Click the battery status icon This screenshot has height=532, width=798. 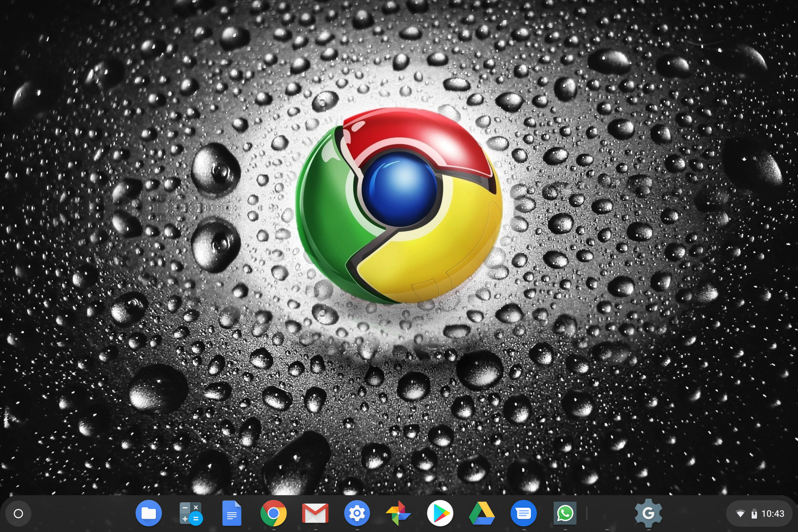coord(754,514)
